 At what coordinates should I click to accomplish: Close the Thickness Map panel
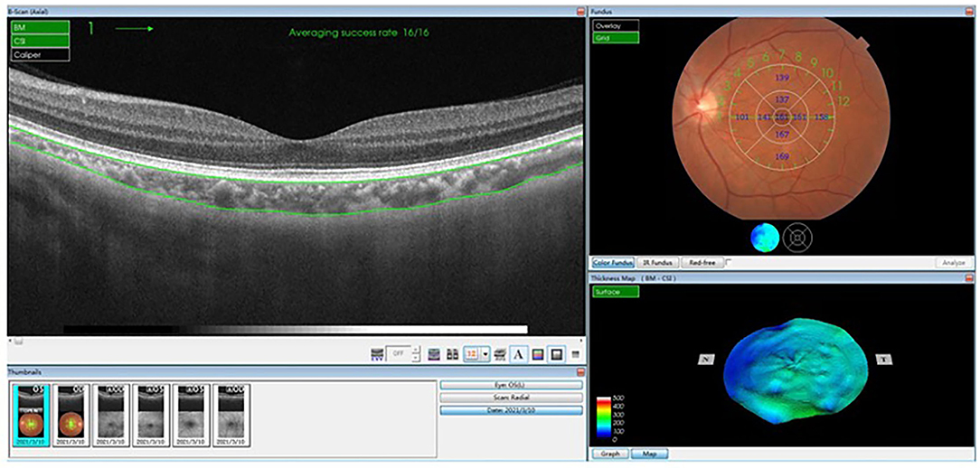[969, 277]
